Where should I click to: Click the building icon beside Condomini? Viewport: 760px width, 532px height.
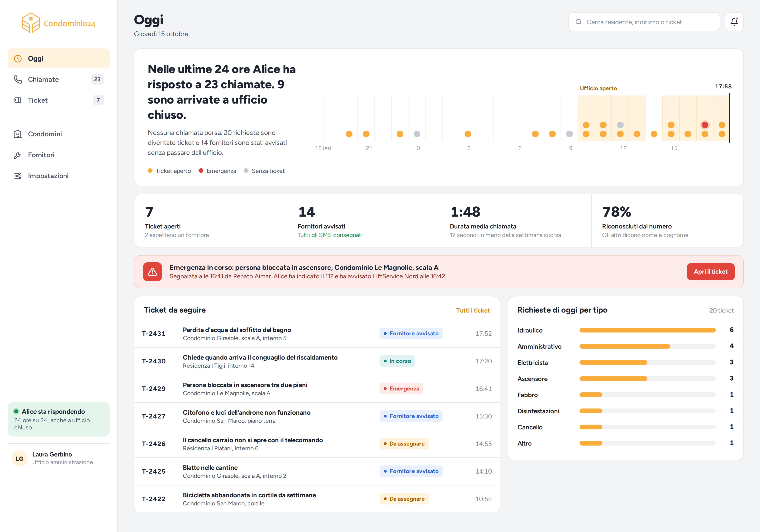coord(18,134)
